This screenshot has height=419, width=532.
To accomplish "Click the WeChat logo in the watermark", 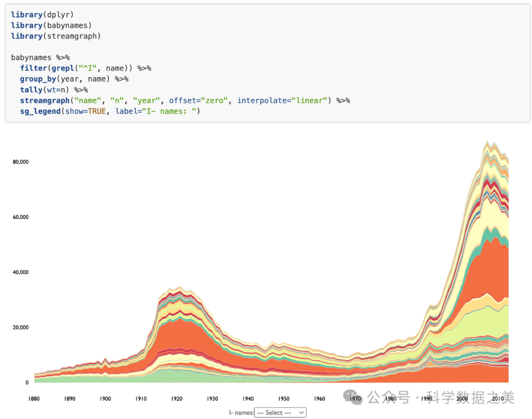I will pos(353,397).
